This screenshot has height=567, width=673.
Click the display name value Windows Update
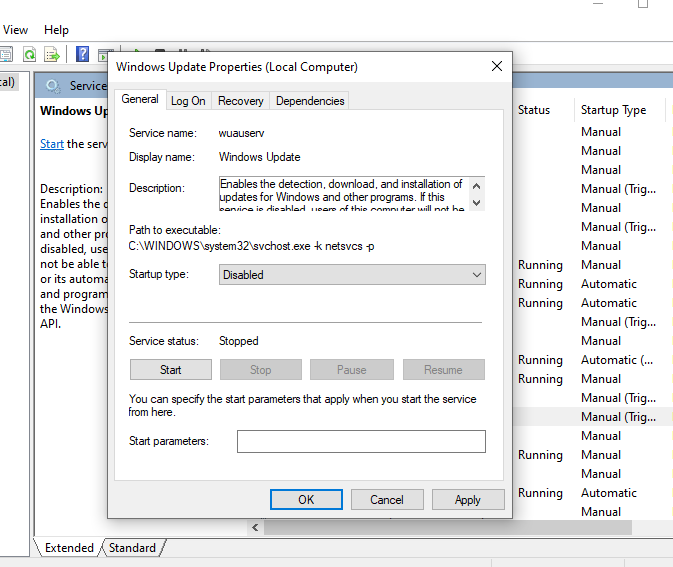259,157
